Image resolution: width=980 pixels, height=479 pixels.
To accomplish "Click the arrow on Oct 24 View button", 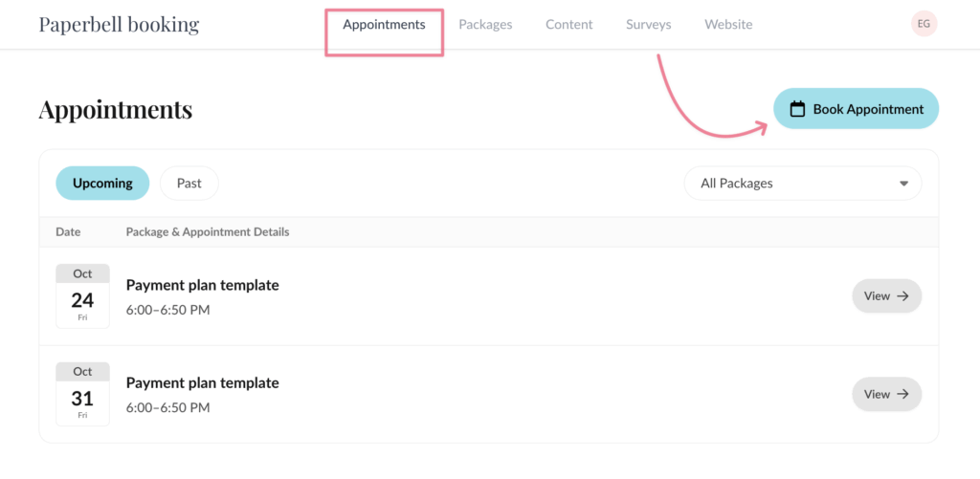I will pos(902,296).
